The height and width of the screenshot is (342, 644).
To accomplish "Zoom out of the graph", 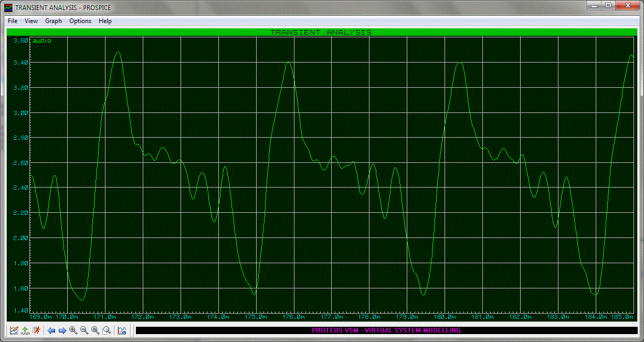I will [84, 330].
